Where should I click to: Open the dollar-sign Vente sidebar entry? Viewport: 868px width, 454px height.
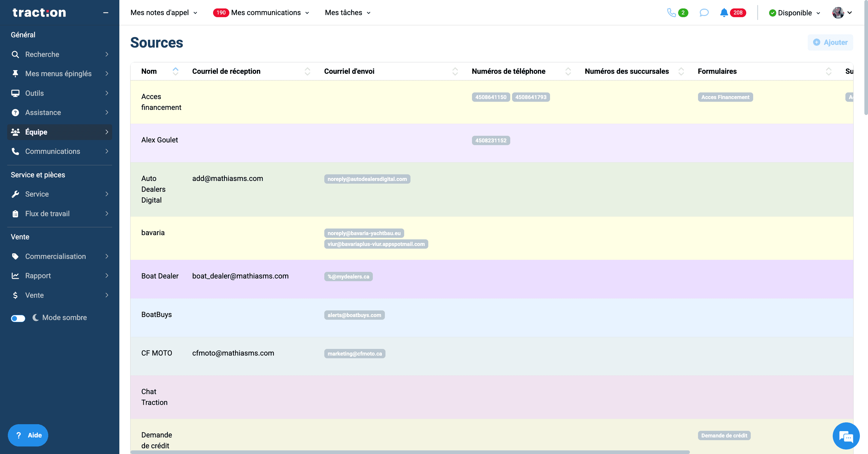coord(60,295)
